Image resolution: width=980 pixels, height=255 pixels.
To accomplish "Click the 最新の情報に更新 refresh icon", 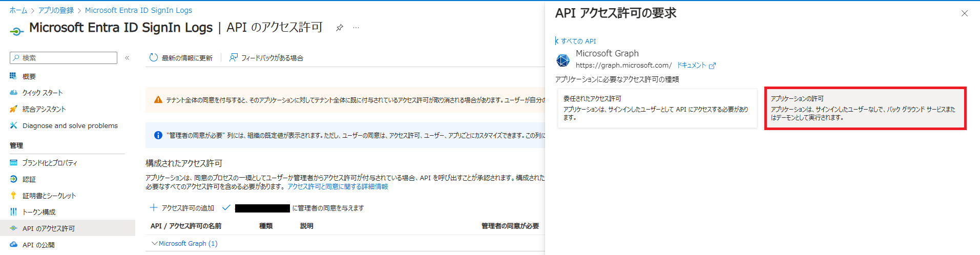I will 153,58.
